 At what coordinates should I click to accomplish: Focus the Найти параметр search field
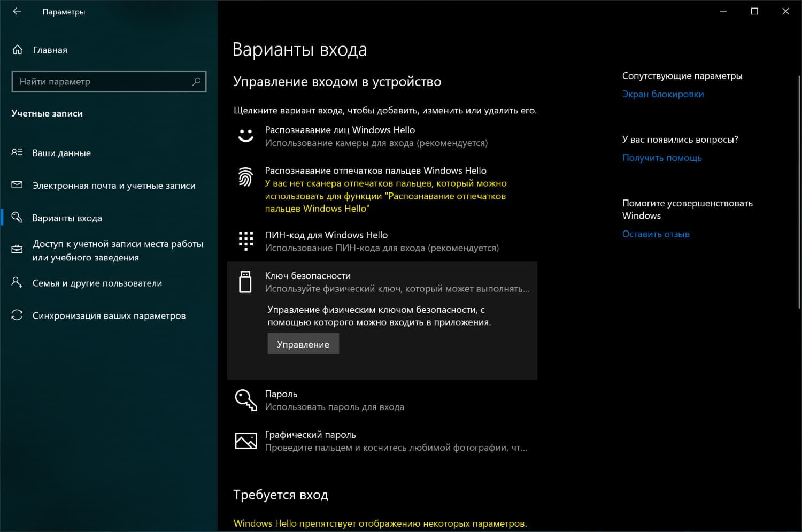(109, 81)
